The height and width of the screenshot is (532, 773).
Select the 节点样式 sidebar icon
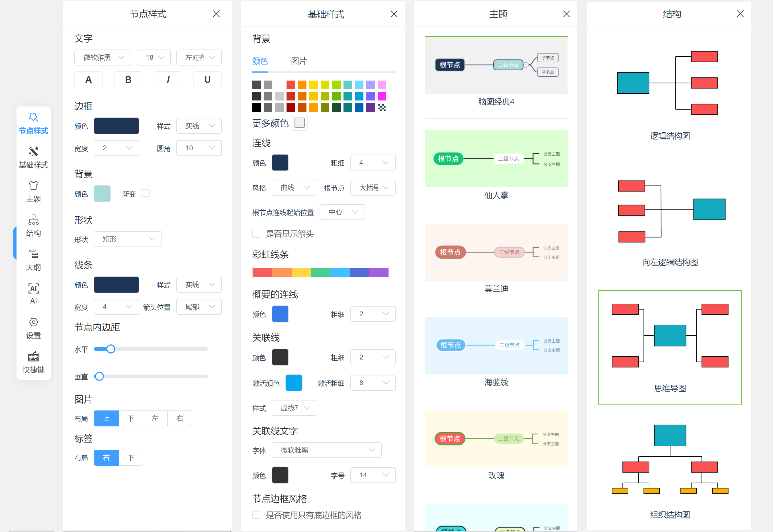click(x=33, y=123)
